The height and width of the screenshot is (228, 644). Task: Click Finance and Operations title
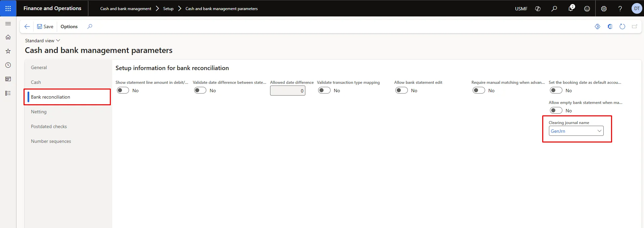click(x=52, y=8)
